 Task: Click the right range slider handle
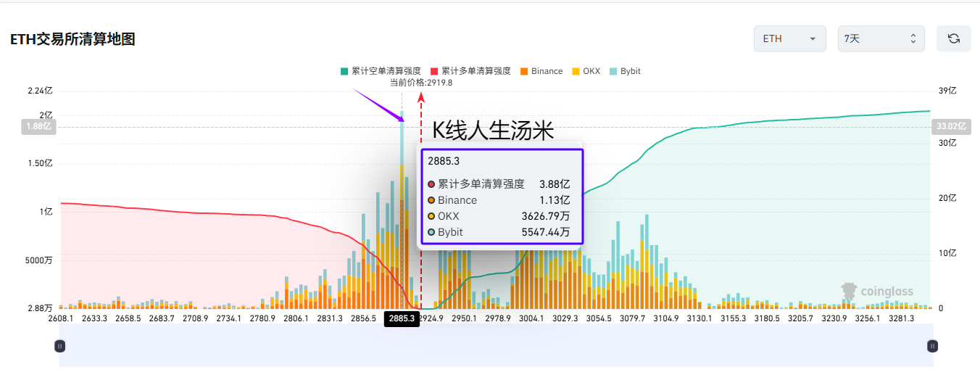coord(933,347)
